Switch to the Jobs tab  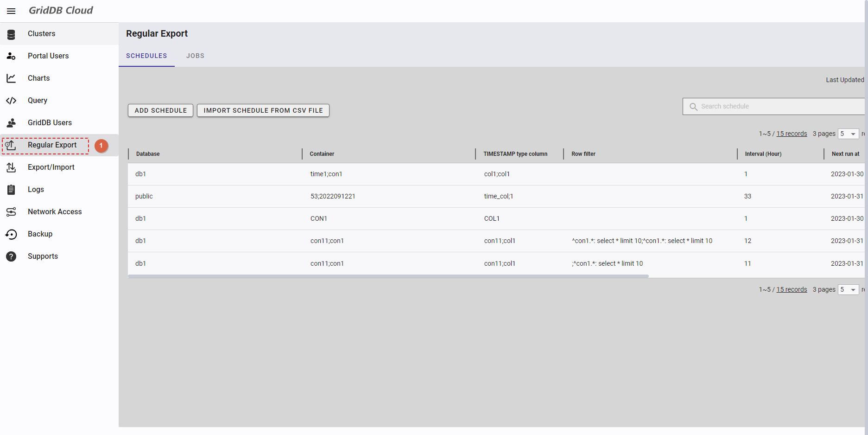[195, 56]
